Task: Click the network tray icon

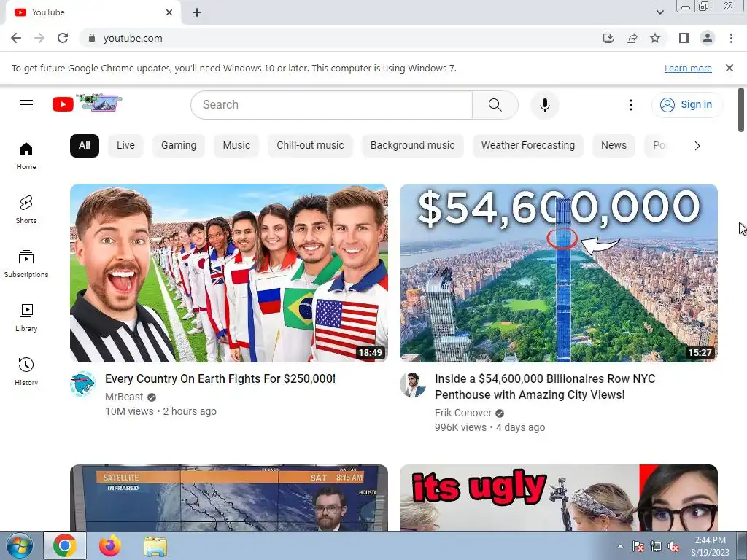Action: point(656,547)
